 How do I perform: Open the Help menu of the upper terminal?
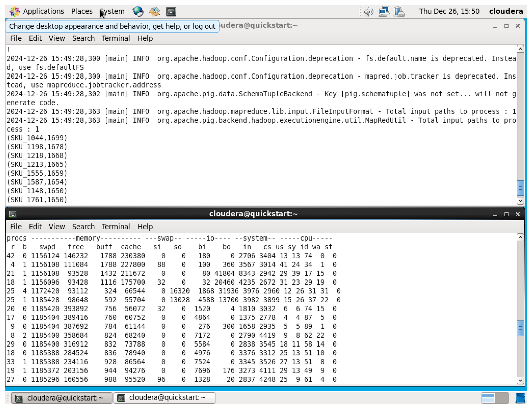(145, 38)
